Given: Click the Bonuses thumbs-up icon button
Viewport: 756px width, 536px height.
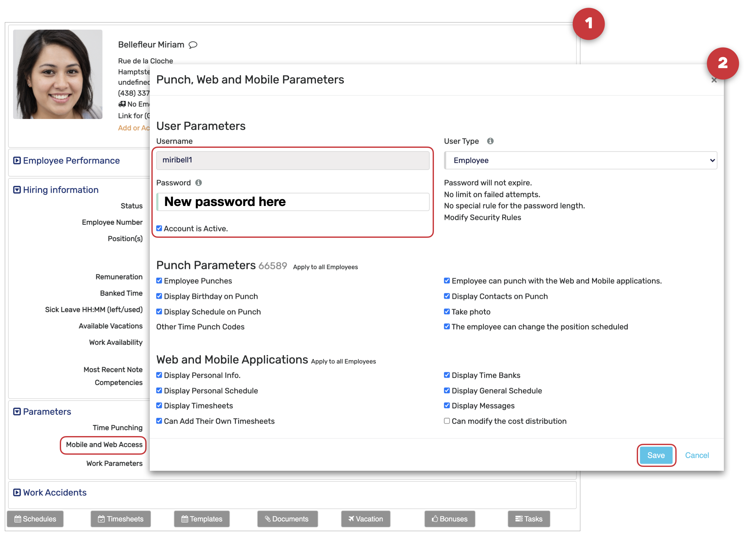Looking at the screenshot, I should point(435,519).
